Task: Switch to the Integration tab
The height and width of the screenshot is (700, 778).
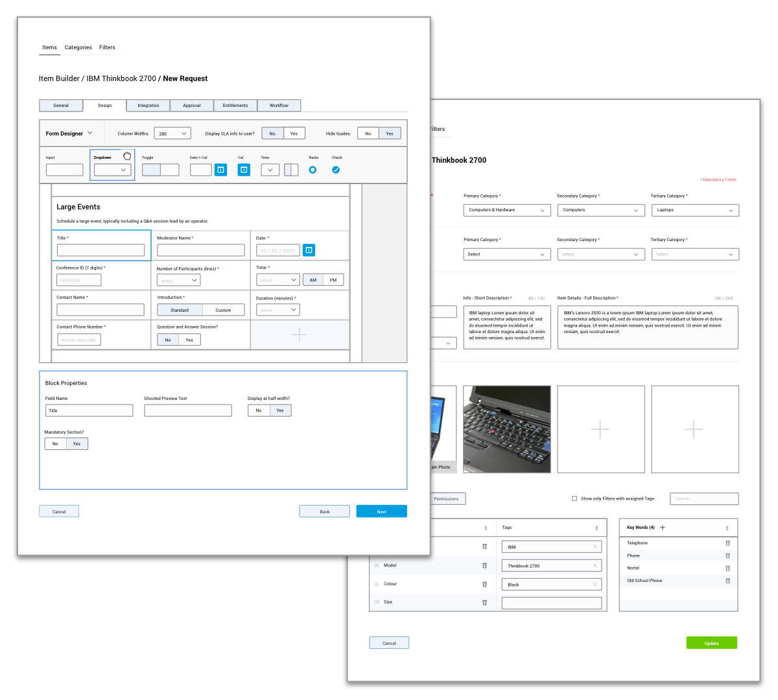Action: pos(148,106)
